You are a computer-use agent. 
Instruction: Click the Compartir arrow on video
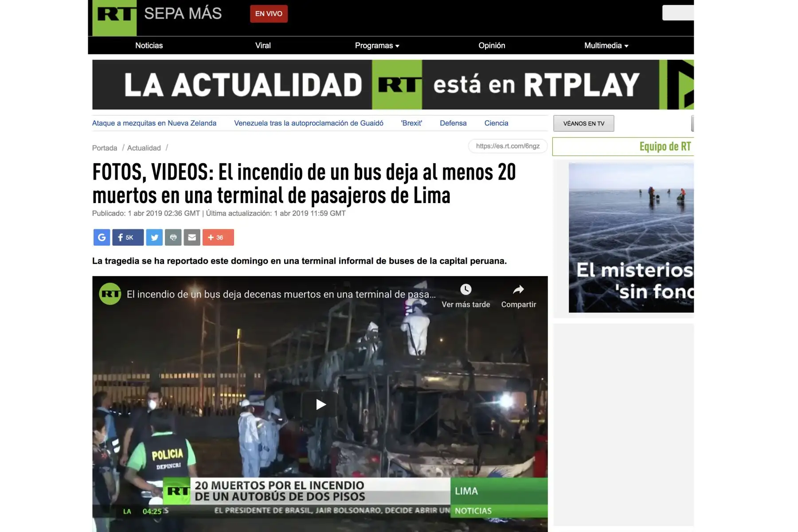(x=518, y=289)
